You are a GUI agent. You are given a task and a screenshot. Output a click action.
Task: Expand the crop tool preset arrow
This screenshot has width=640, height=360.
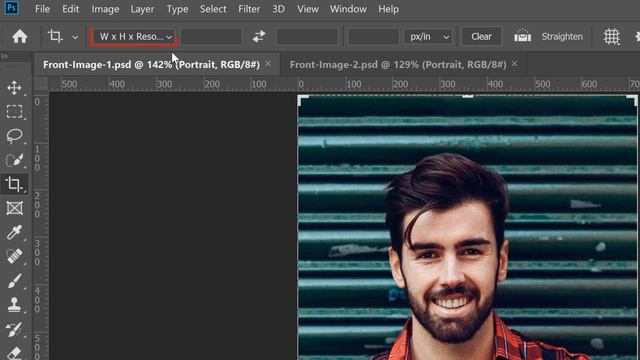[75, 37]
